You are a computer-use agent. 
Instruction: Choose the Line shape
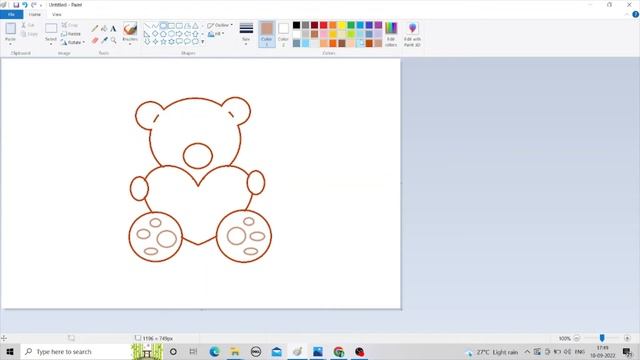(x=147, y=26)
